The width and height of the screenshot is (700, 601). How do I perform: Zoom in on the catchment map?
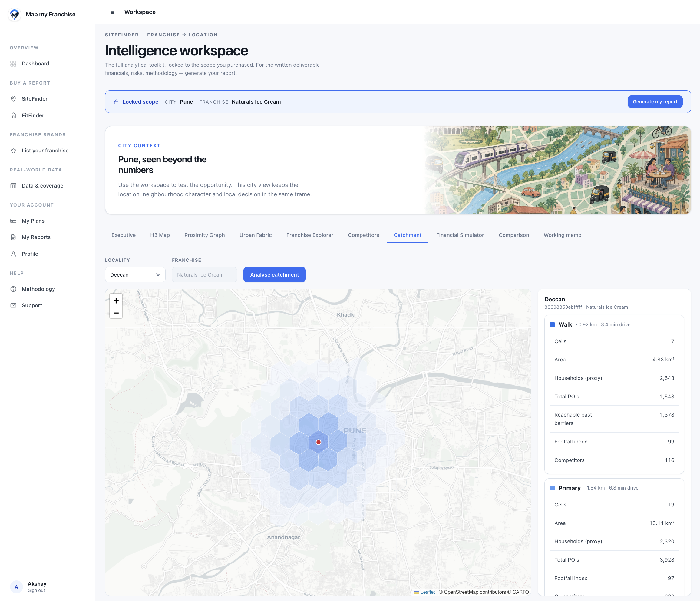click(x=116, y=300)
